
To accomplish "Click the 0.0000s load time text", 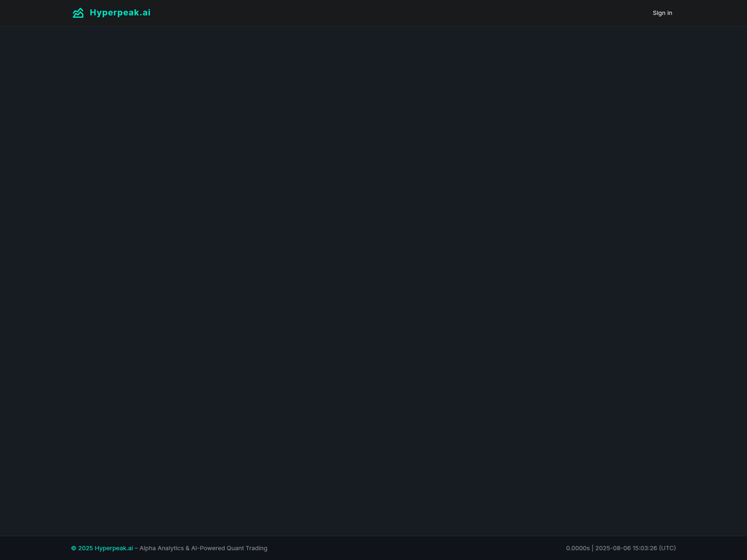I will [x=578, y=548].
